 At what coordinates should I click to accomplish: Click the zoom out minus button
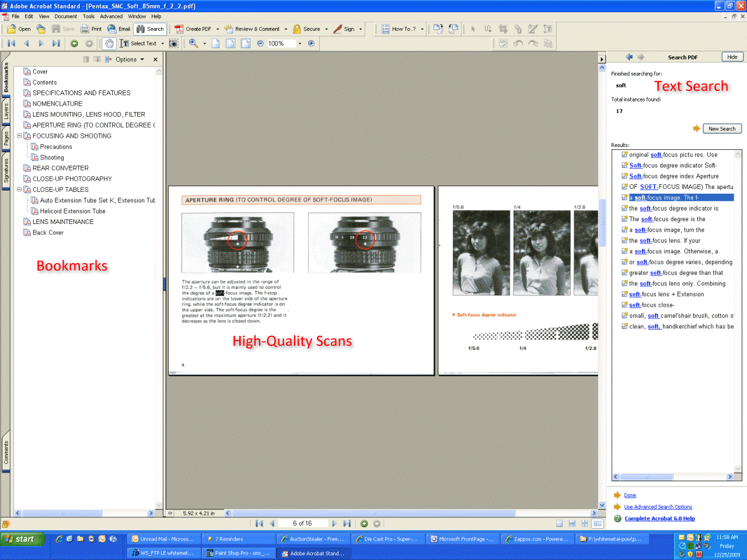pyautogui.click(x=260, y=43)
